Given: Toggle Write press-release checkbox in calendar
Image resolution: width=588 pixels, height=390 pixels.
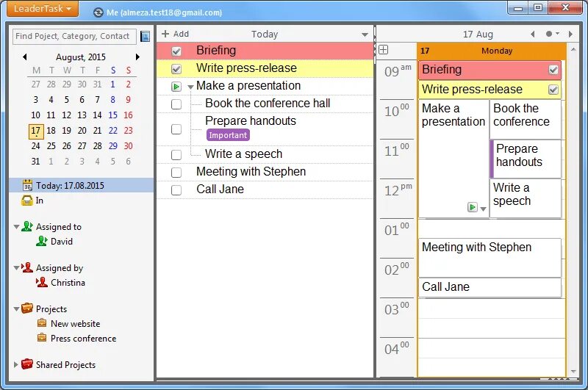Looking at the screenshot, I should 553,90.
